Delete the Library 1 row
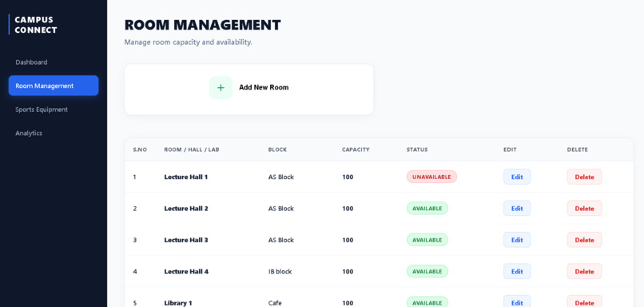 click(584, 301)
